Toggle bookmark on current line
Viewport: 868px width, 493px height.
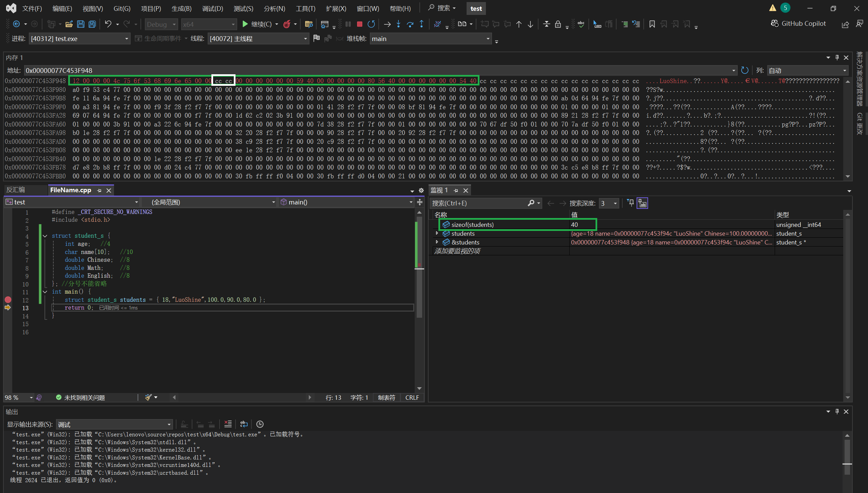click(652, 24)
